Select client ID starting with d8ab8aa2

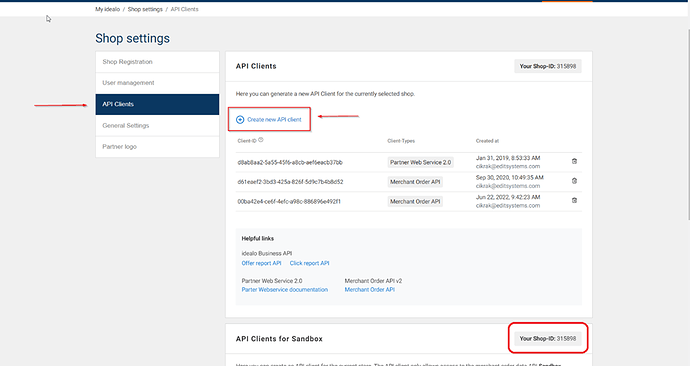click(x=290, y=162)
